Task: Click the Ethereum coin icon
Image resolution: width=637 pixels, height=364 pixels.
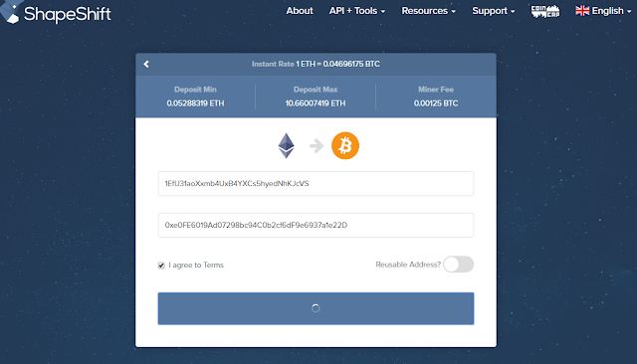Action: [286, 145]
